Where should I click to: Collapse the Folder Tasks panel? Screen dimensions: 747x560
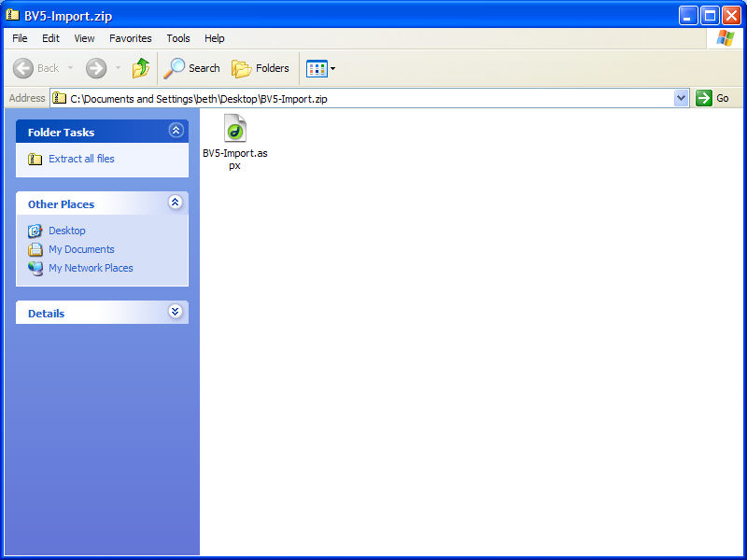(x=176, y=130)
